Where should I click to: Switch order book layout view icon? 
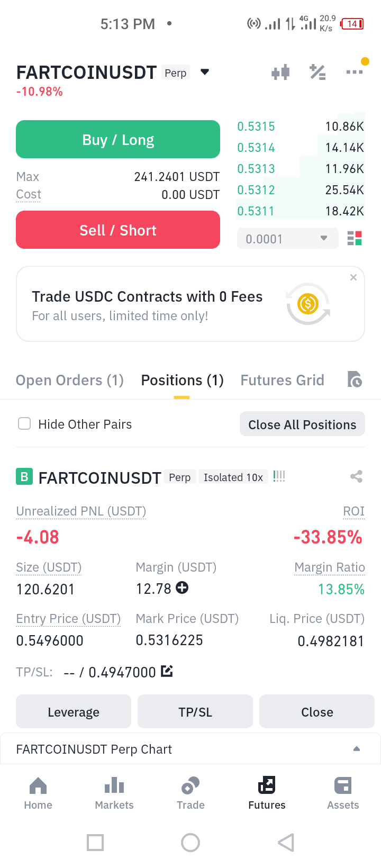355,239
